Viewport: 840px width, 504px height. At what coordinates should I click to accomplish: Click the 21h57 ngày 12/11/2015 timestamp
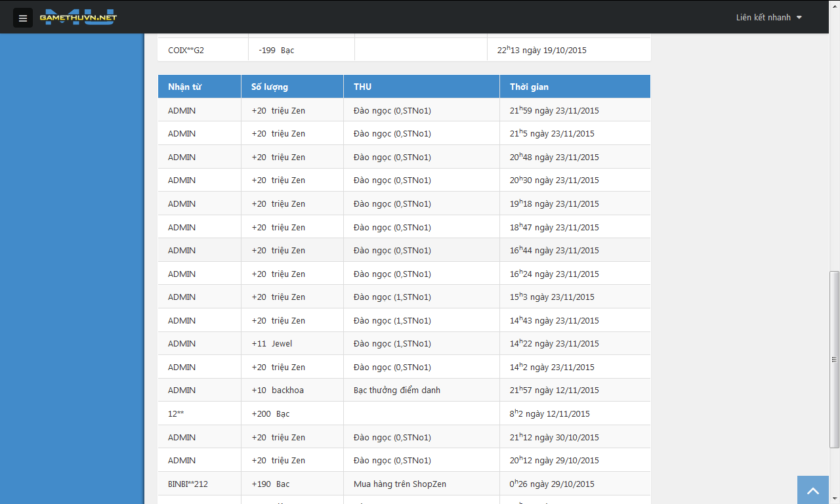(x=555, y=390)
